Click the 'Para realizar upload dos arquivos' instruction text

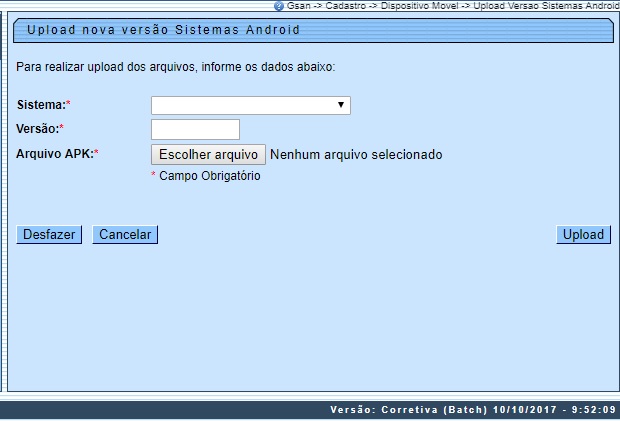(106, 67)
